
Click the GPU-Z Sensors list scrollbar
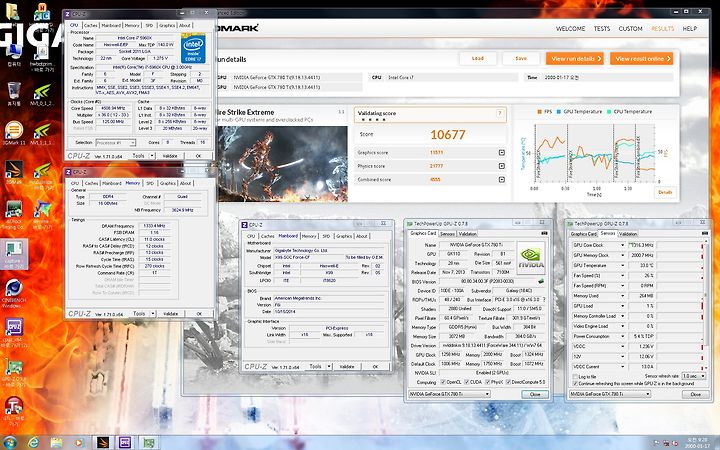(706, 303)
